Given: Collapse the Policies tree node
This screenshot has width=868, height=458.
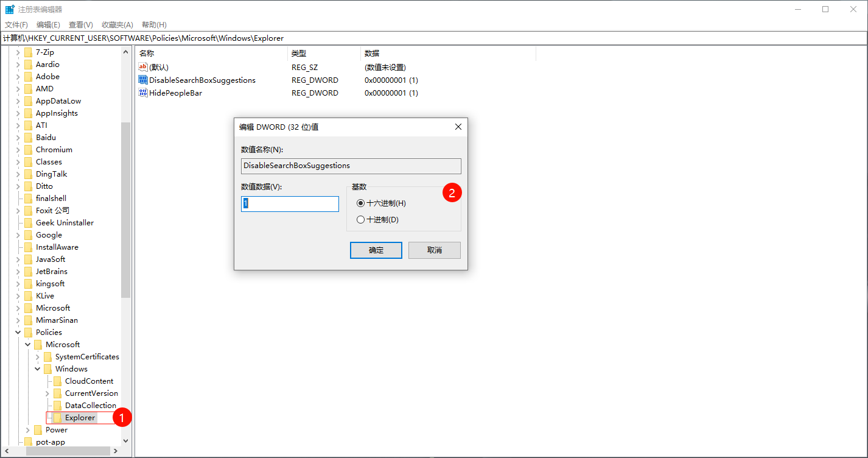Looking at the screenshot, I should (x=18, y=333).
